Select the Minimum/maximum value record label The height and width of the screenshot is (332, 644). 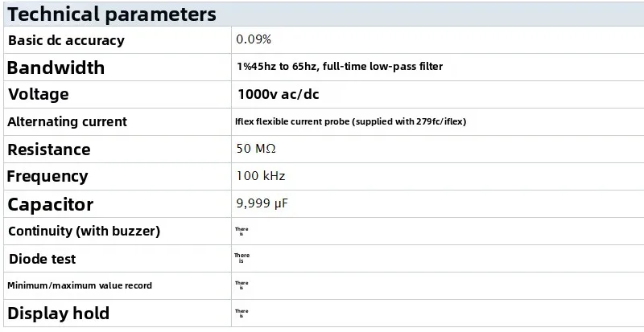[x=80, y=285]
